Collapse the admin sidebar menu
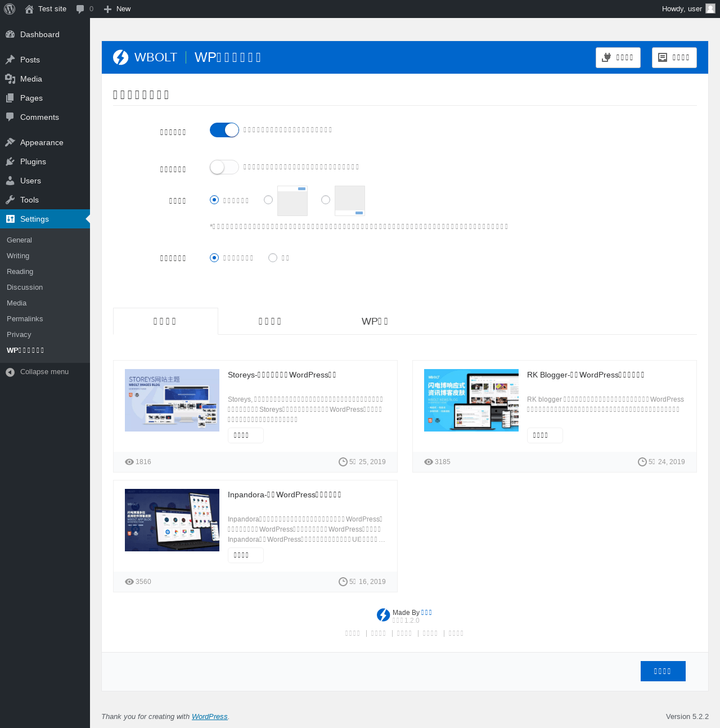720x728 pixels. (45, 372)
